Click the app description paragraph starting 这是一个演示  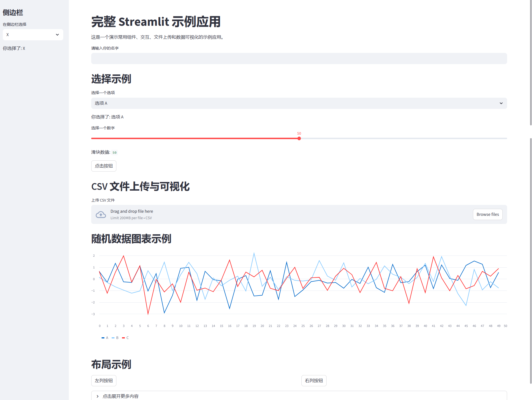click(157, 37)
